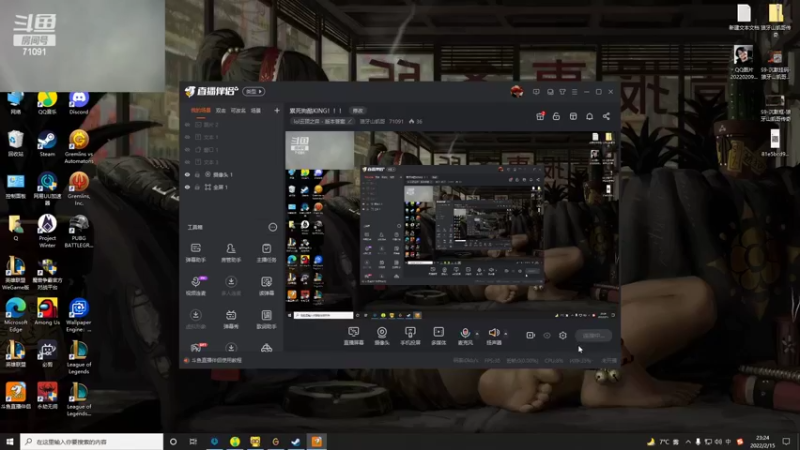
Task: Toggle the preview eye icon in bottom bar
Action: click(x=547, y=335)
